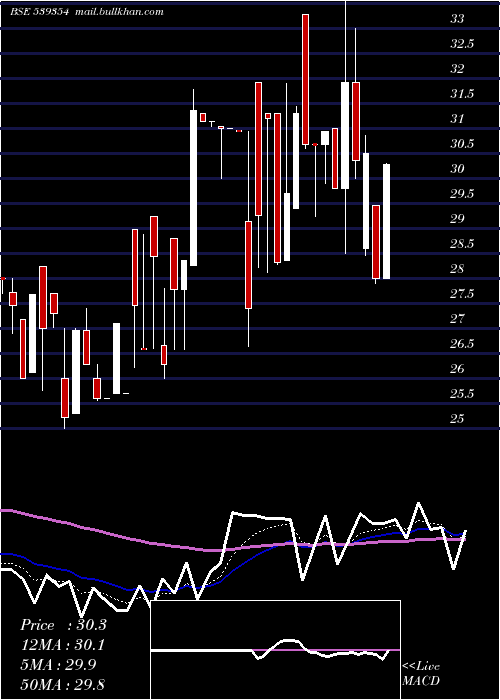500x700 pixels.
Task: Click the <<Live MACD label
Action: [x=421, y=674]
